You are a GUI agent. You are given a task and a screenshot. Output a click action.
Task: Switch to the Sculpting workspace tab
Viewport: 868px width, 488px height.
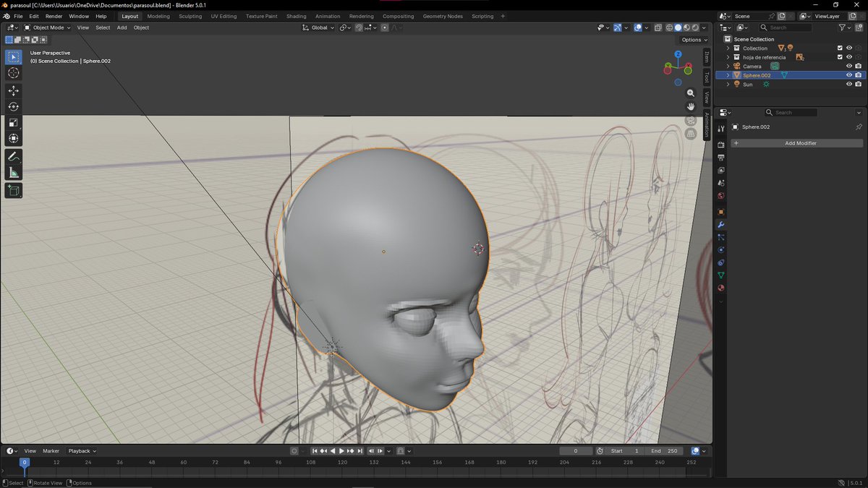[x=190, y=16]
